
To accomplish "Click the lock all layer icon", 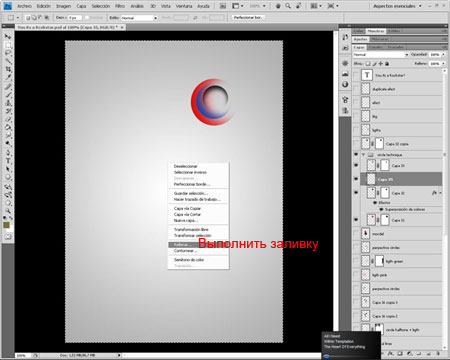I will (x=387, y=63).
